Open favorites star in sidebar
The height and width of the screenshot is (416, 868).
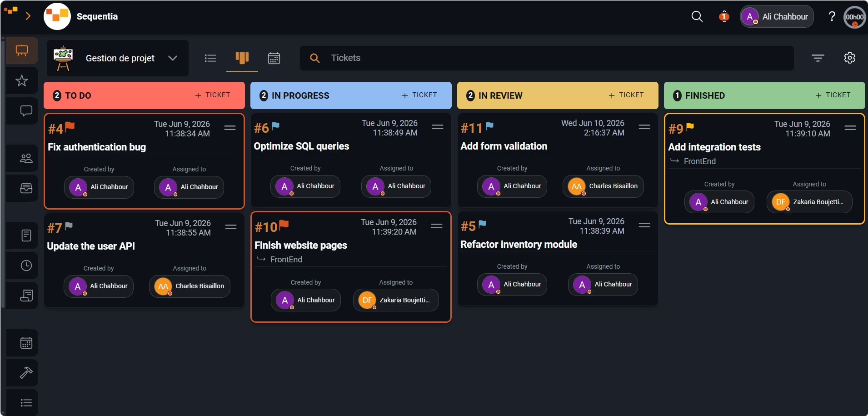click(x=22, y=81)
